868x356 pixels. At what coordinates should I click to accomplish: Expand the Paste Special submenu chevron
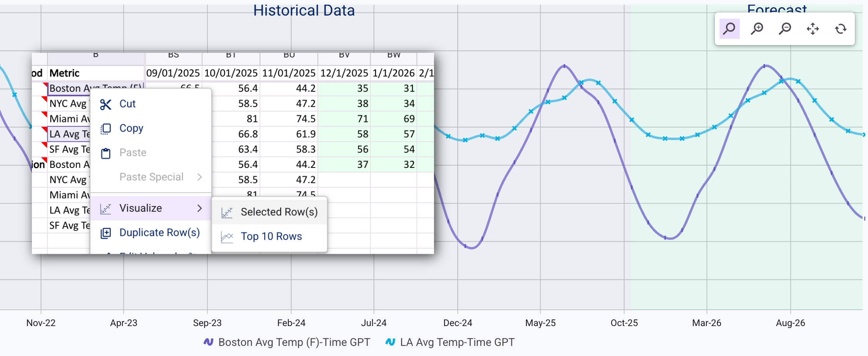pos(200,177)
